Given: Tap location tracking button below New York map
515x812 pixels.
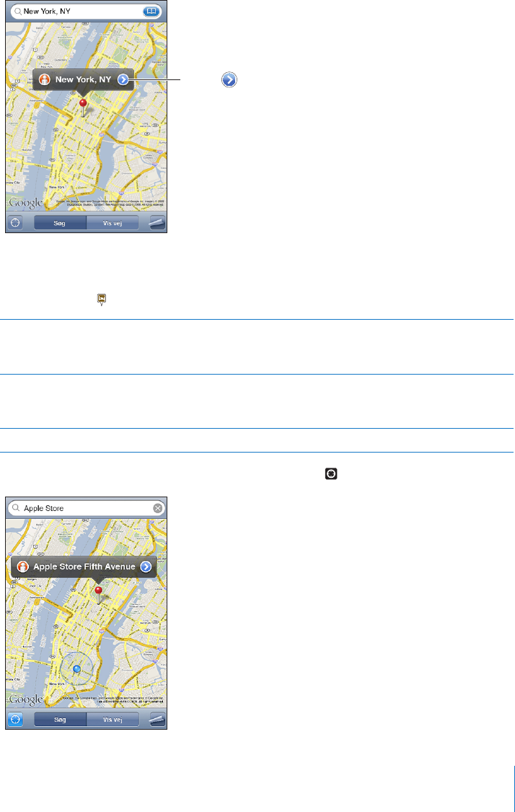Looking at the screenshot, I should tap(16, 223).
